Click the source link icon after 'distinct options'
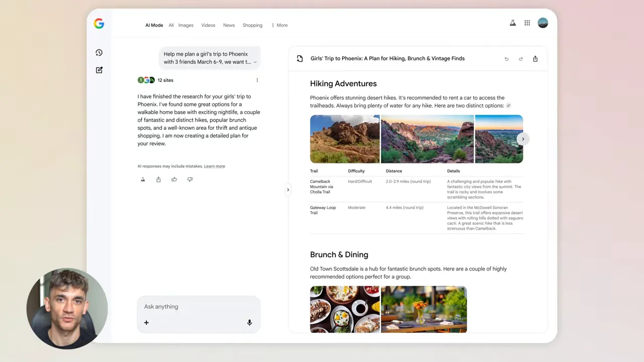This screenshot has width=644, height=362. click(509, 106)
